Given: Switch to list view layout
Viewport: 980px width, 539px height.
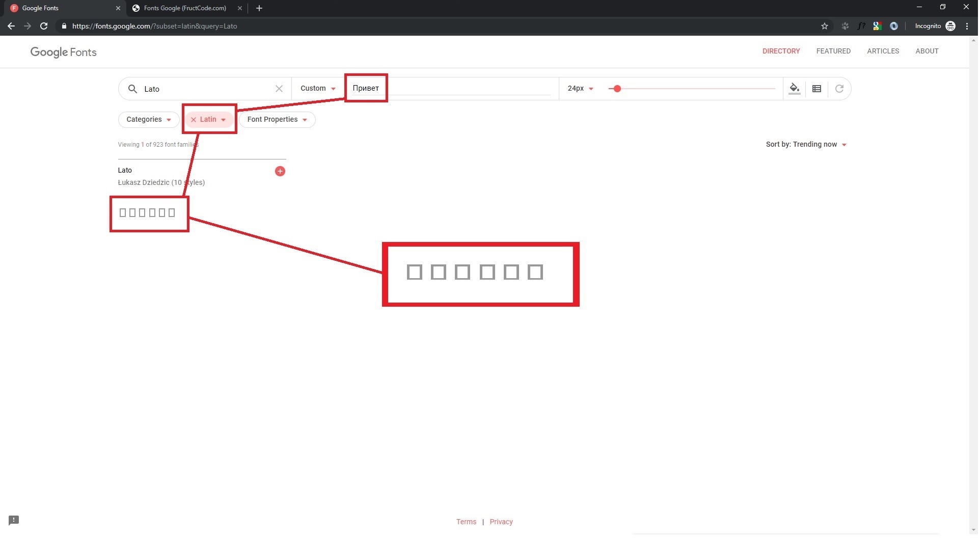Looking at the screenshot, I should click(x=818, y=89).
